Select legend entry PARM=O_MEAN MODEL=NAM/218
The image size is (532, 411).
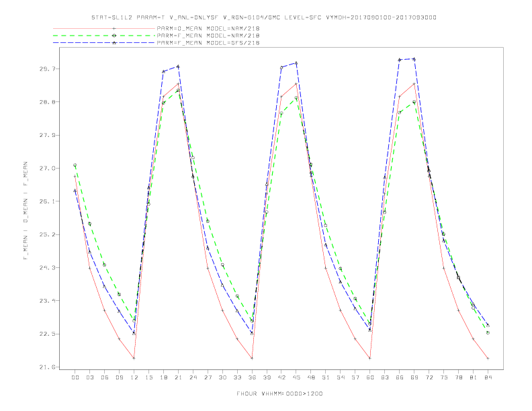[x=208, y=28]
